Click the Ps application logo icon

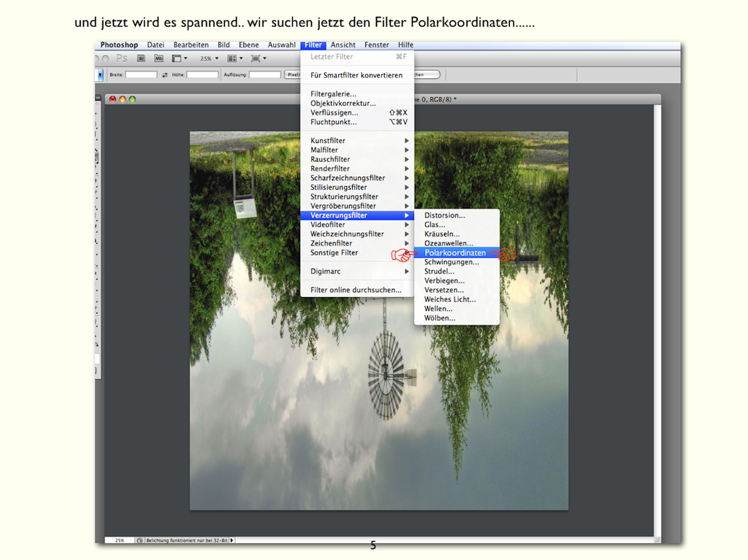point(122,58)
